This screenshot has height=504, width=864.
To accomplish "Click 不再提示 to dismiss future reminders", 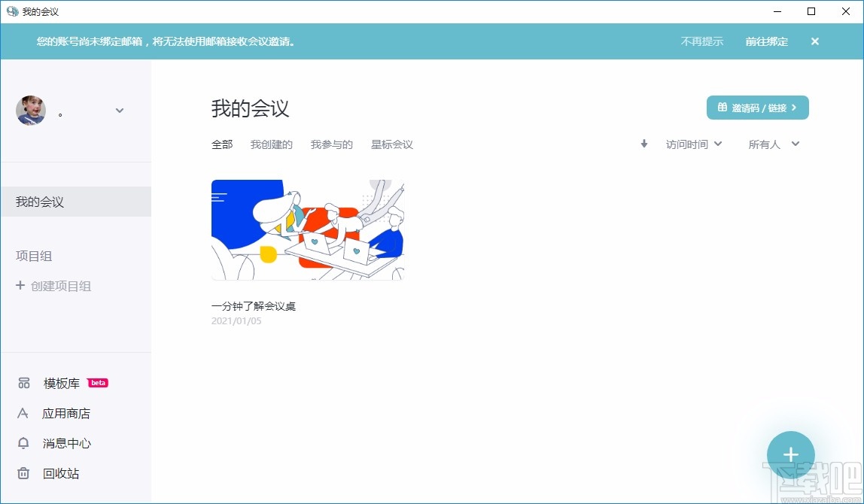I will [x=701, y=41].
